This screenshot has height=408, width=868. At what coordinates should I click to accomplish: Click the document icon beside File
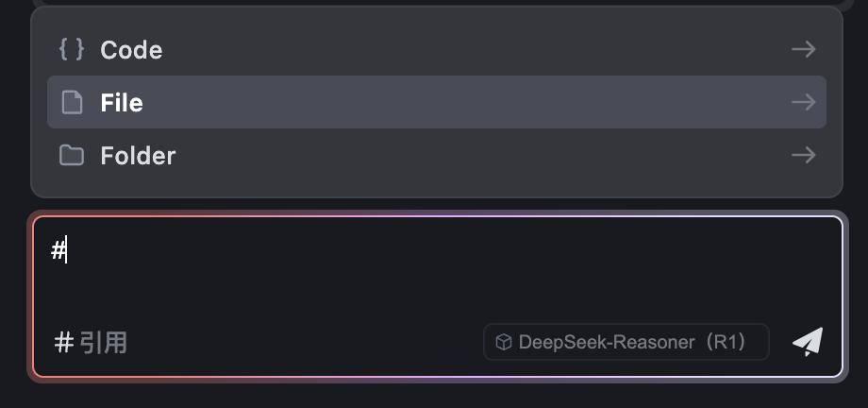(72, 102)
